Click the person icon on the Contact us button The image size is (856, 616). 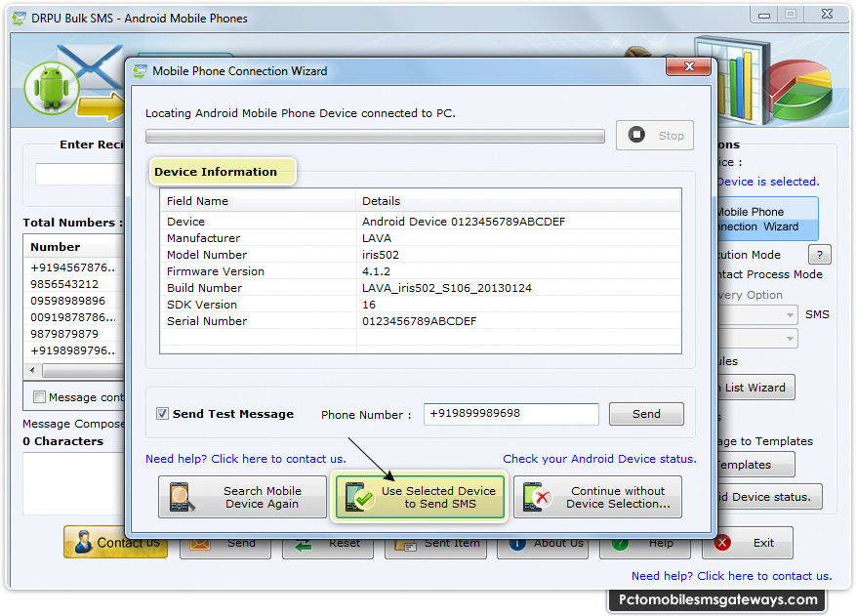83,542
